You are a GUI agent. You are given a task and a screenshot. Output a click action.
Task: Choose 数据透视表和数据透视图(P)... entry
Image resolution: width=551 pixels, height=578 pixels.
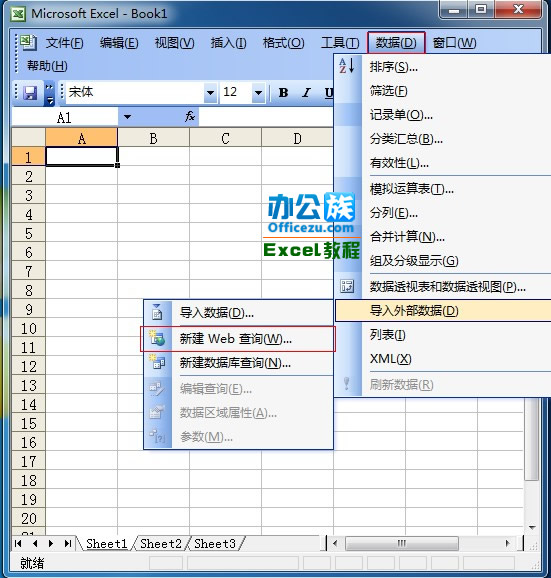tap(442, 286)
